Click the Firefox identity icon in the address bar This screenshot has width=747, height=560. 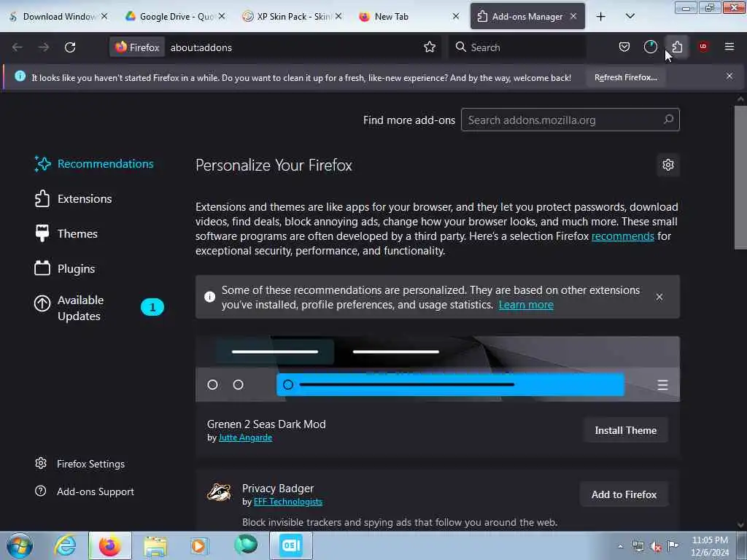click(137, 47)
